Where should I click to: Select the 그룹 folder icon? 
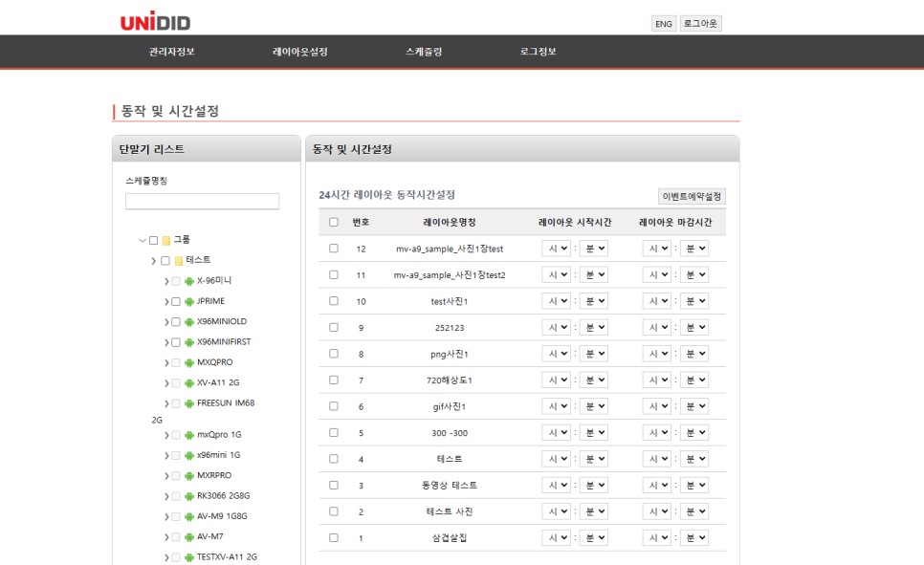point(166,240)
